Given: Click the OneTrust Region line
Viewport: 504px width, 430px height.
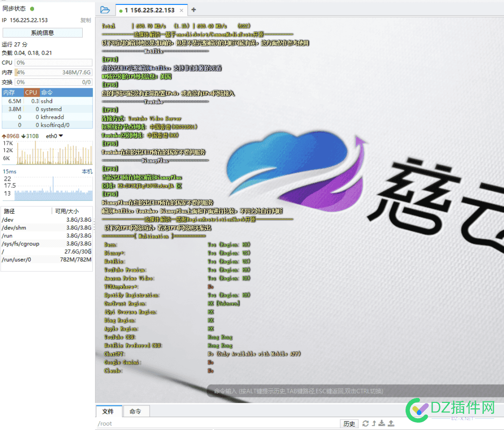Looking at the screenshot, I should coord(172,303).
